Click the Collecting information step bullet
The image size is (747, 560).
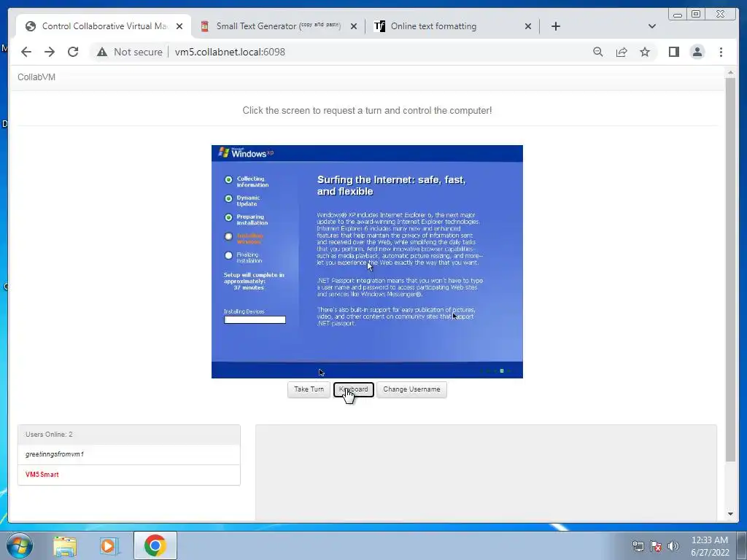[x=228, y=179]
